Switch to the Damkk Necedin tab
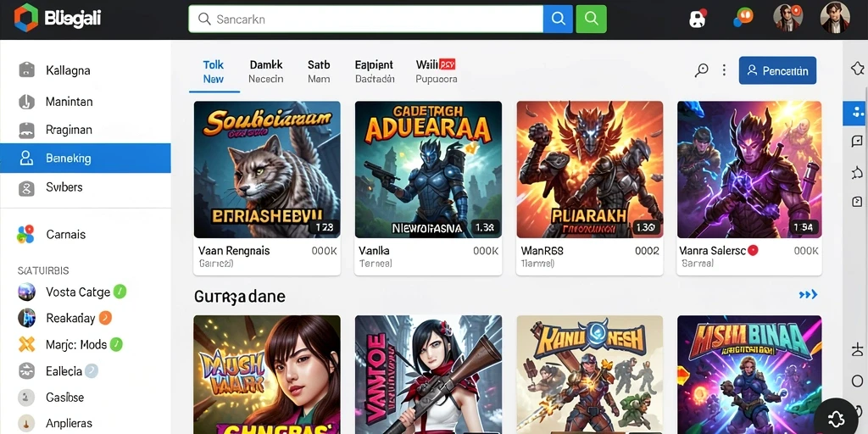The image size is (868, 434). [x=265, y=72]
